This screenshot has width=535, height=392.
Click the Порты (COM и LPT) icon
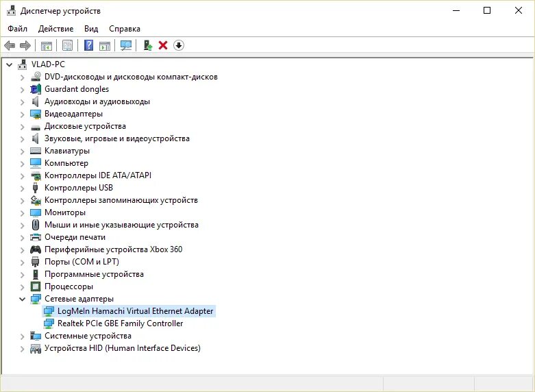(36, 262)
